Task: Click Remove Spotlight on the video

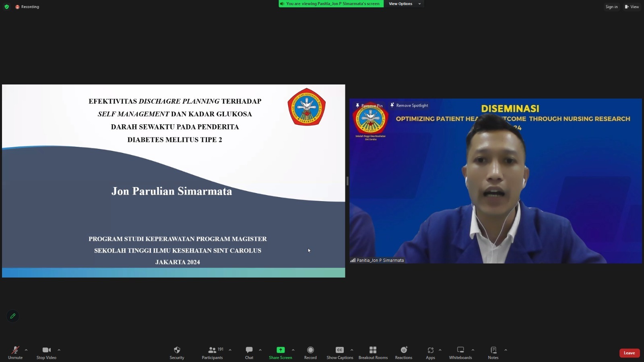Action: coord(409,105)
